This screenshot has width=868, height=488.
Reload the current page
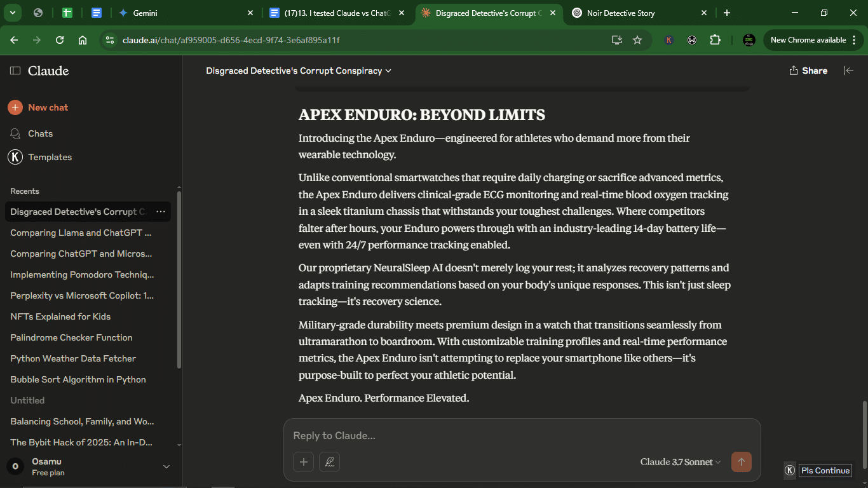click(x=60, y=40)
